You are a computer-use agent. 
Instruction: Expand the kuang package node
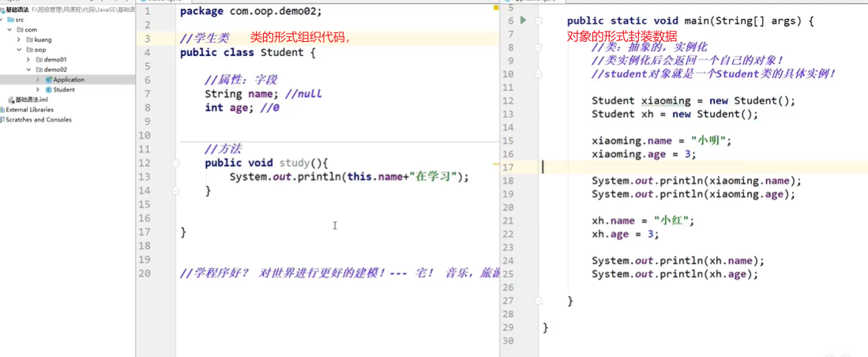pyautogui.click(x=19, y=39)
